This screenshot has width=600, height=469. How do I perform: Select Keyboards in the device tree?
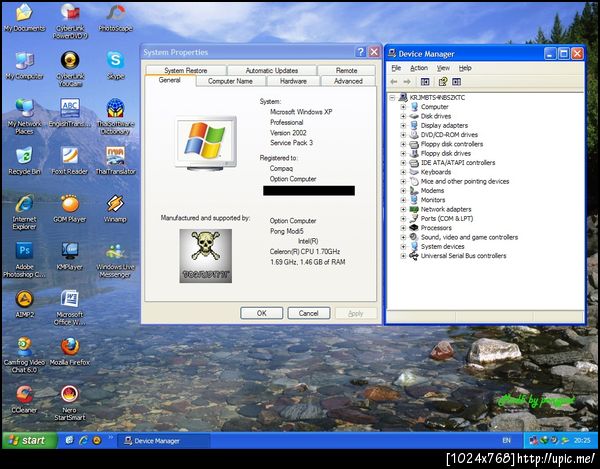(436, 172)
